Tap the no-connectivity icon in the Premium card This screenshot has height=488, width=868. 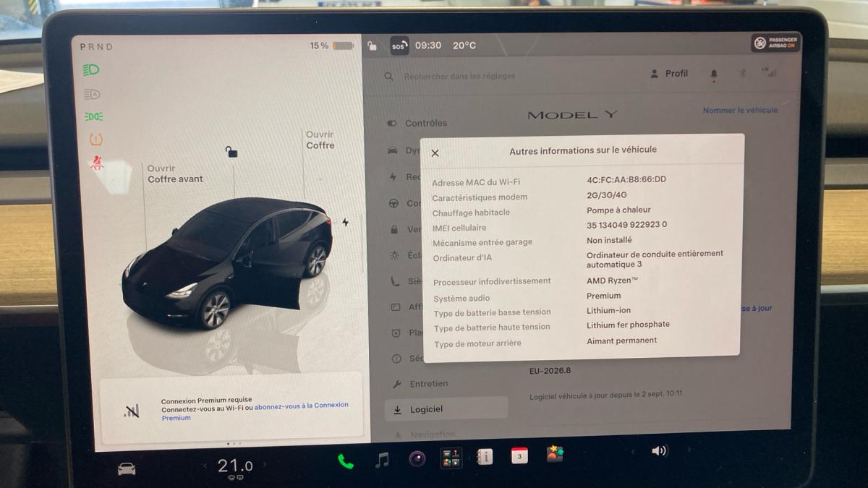pyautogui.click(x=131, y=411)
